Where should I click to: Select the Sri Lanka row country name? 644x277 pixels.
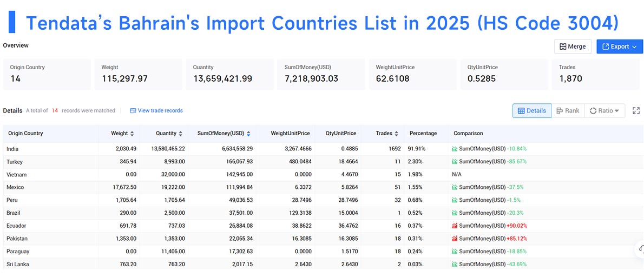pos(18,264)
